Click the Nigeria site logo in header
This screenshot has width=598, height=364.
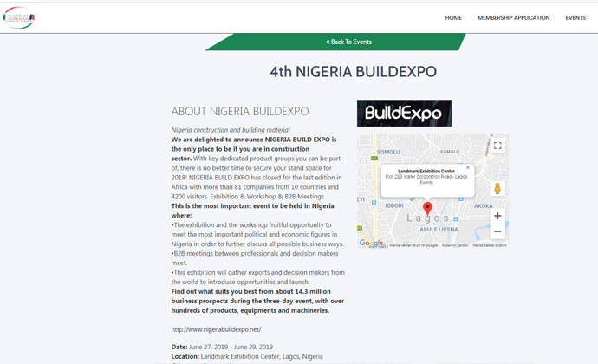coord(19,17)
